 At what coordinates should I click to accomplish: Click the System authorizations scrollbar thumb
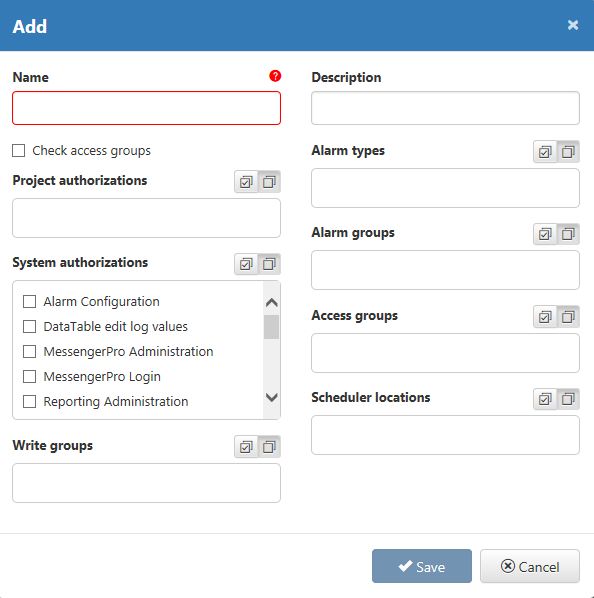[x=271, y=327]
